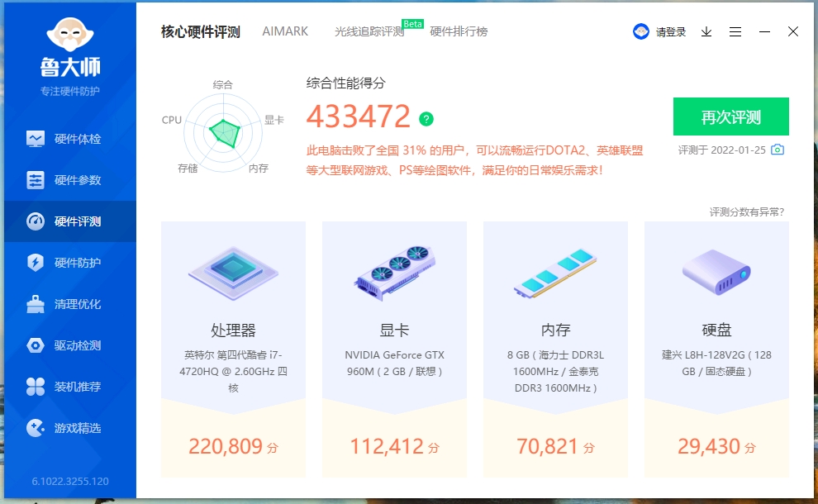Switch to 核心硬件评测 tab
This screenshot has height=504, width=818.
point(200,32)
